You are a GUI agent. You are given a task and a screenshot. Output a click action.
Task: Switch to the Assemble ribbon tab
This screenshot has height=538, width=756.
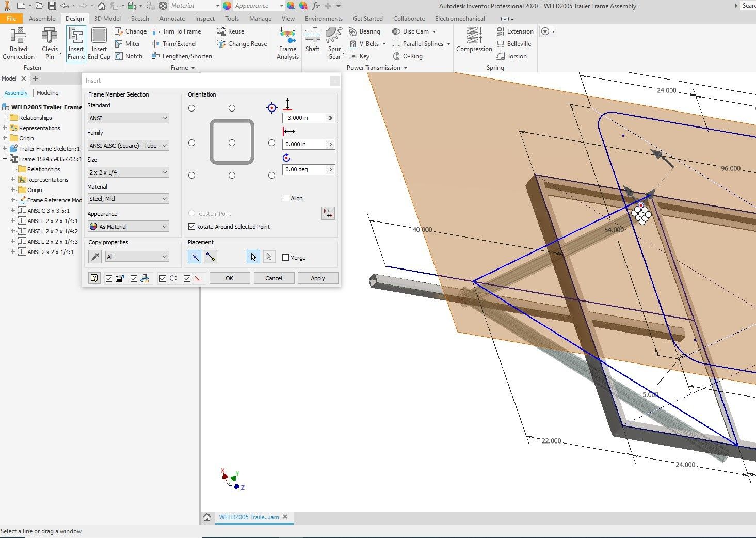coord(42,18)
